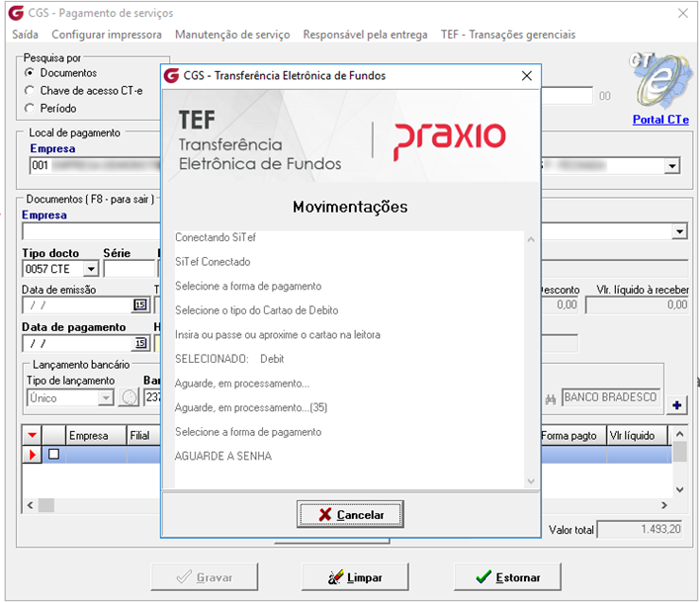Image resolution: width=700 pixels, height=603 pixels.
Task: Click the grid horizontal scrollbar left arrow
Action: click(30, 505)
